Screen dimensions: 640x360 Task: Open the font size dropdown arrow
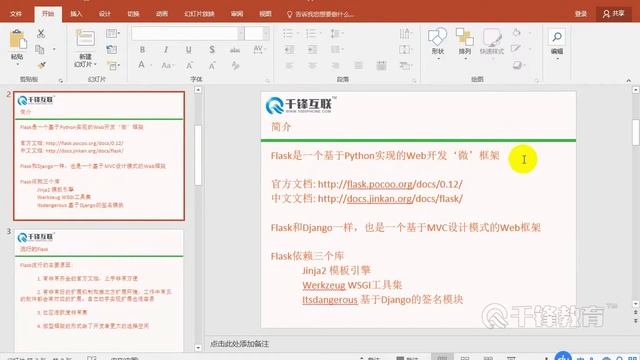266,33
